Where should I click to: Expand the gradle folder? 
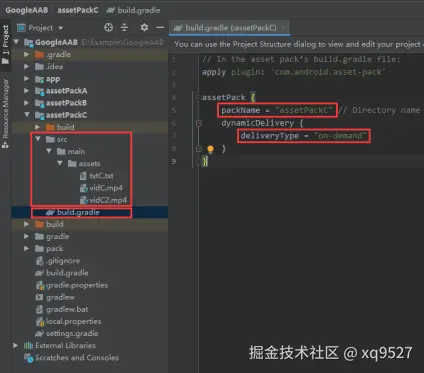click(x=27, y=236)
